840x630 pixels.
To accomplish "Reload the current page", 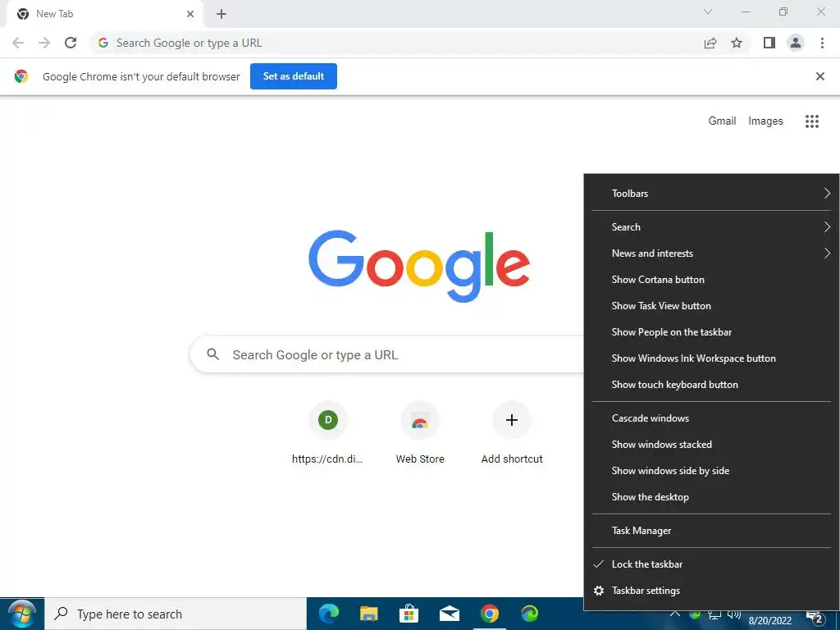I will tap(71, 43).
